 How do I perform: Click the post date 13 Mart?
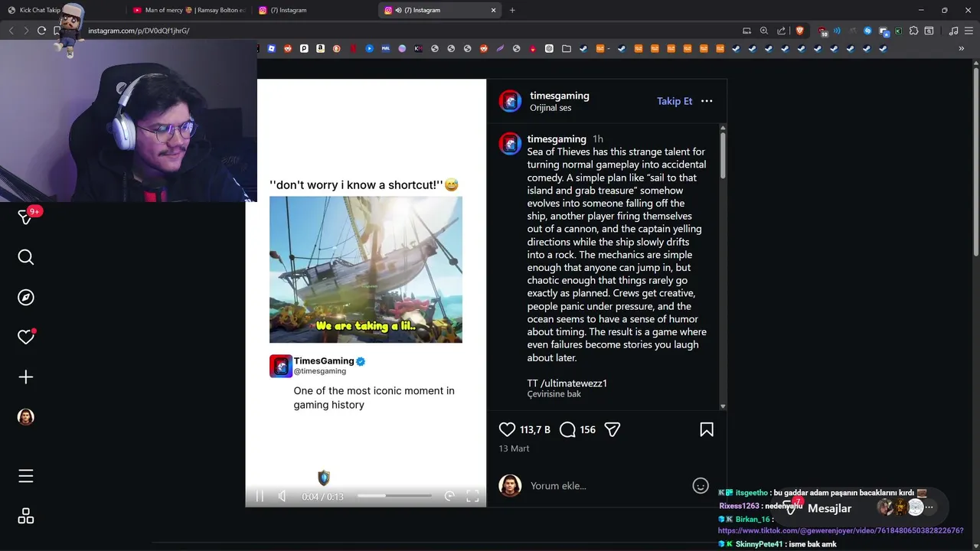(x=514, y=448)
